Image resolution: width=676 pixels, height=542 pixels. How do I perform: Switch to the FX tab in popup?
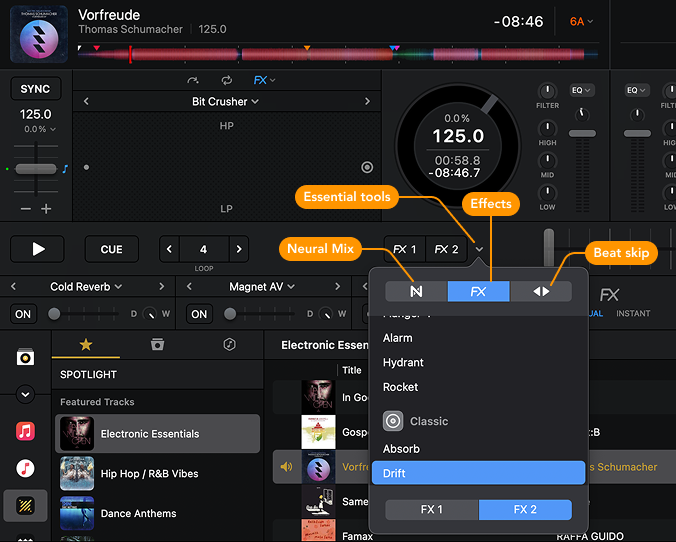pos(479,291)
